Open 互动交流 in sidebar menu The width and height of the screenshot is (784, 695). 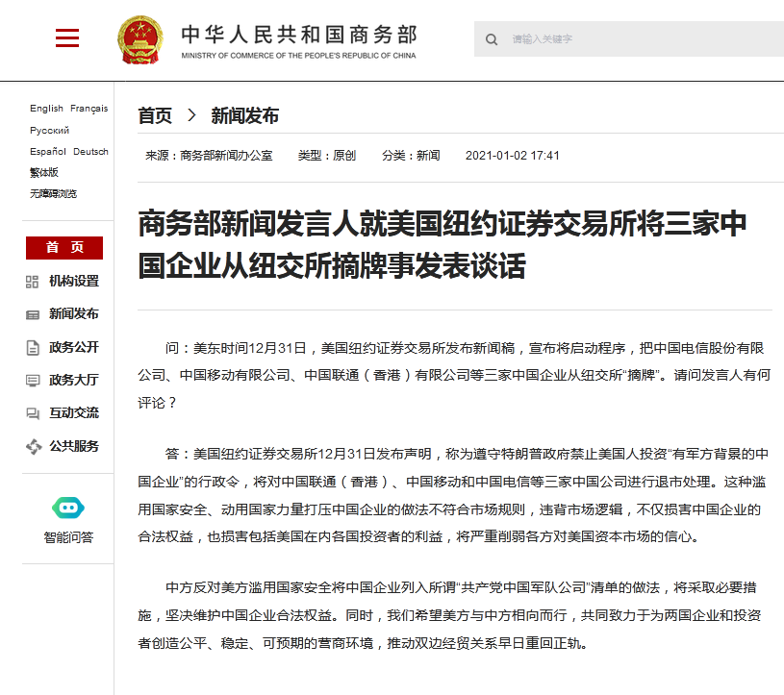74,413
